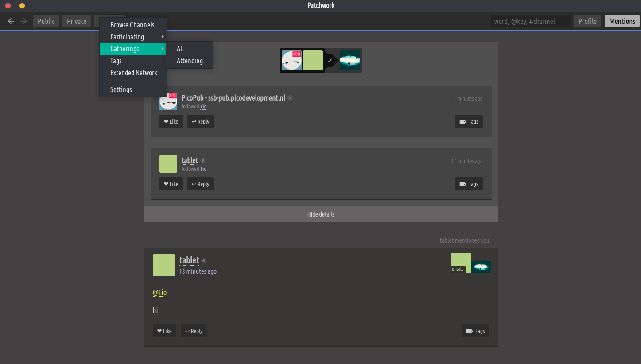Click the forward navigation arrow
The width and height of the screenshot is (641, 364).
23,21
